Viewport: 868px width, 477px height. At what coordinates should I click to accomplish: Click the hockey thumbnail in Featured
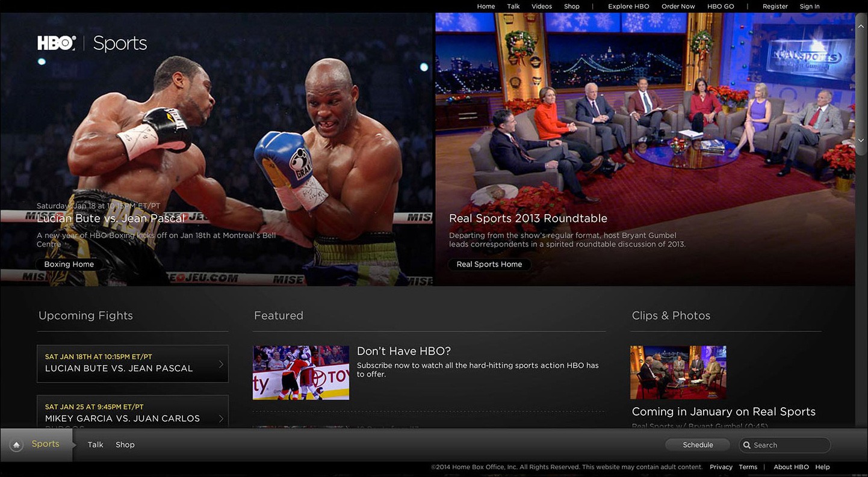click(x=301, y=372)
